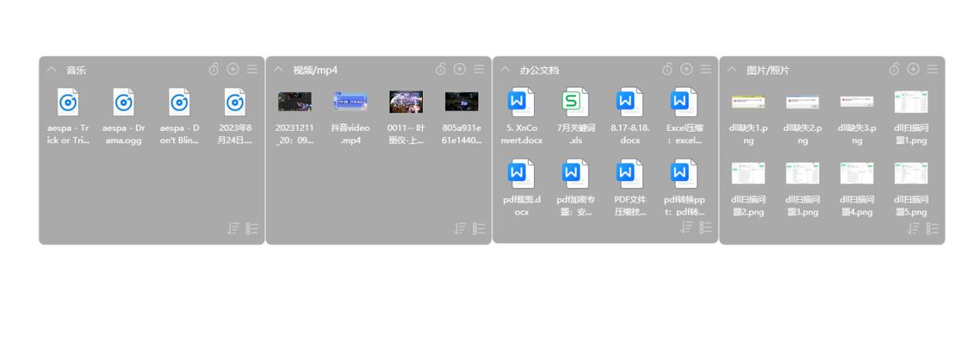
Task: Add an item with the 视频/mp4 plus icon
Action: 459,69
